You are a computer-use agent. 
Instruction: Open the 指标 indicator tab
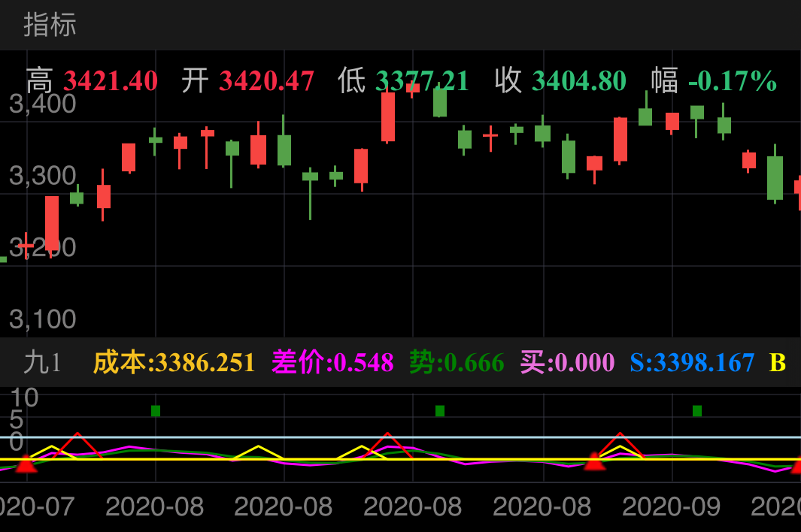click(50, 25)
